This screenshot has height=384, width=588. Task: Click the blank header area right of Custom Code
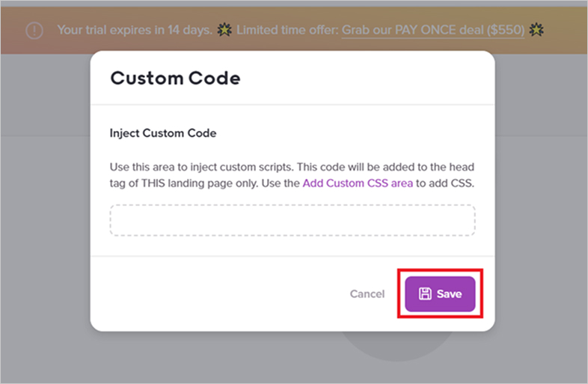(x=374, y=78)
